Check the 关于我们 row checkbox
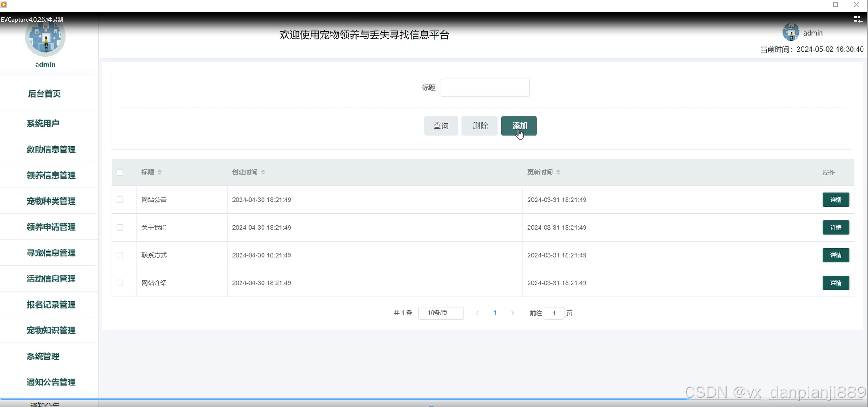Image resolution: width=868 pixels, height=407 pixels. coord(120,228)
